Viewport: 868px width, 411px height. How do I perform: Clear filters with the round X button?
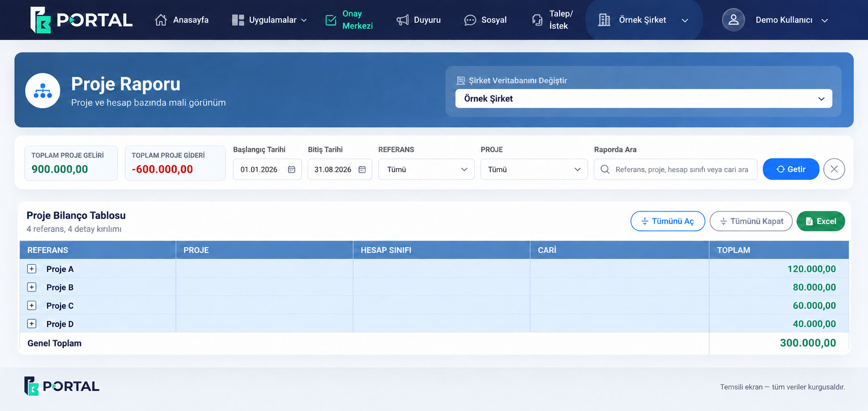[x=834, y=169]
